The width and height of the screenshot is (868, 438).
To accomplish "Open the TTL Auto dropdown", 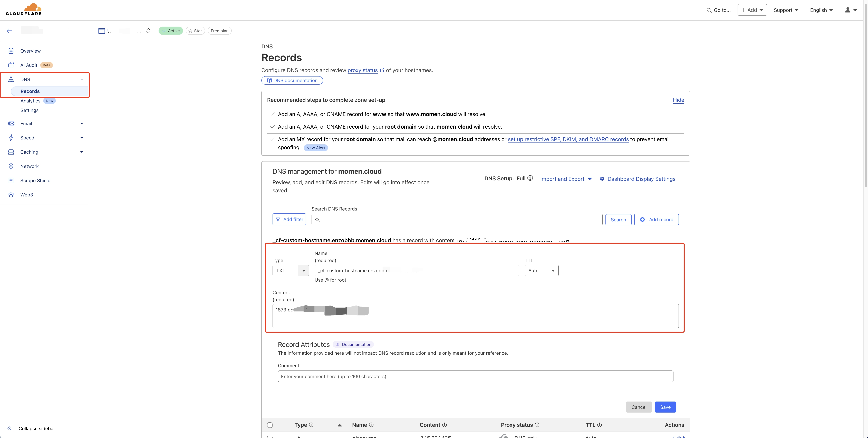I will click(542, 271).
